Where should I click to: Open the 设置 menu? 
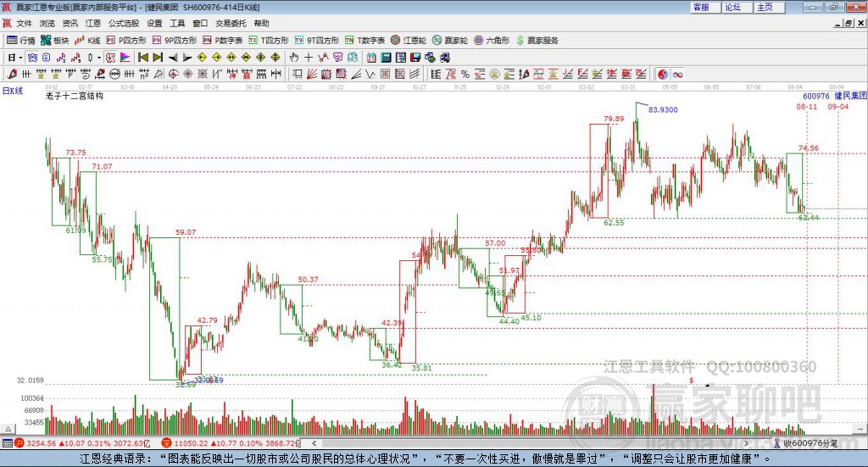154,23
